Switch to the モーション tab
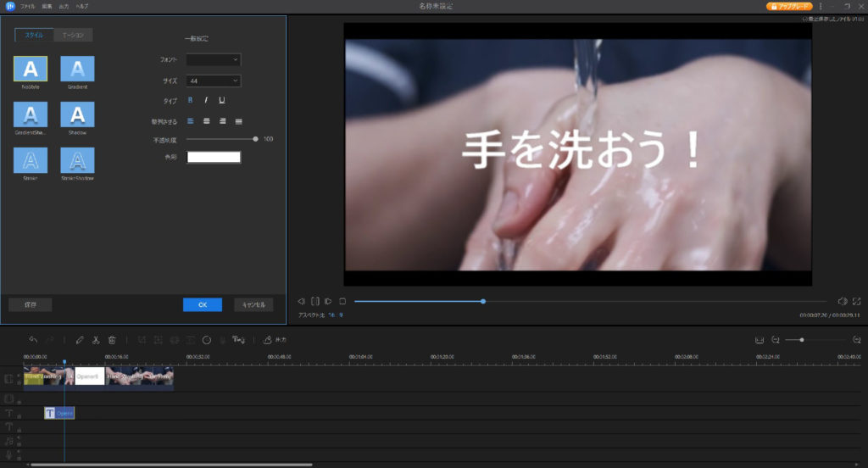This screenshot has width=868, height=468. pyautogui.click(x=73, y=35)
